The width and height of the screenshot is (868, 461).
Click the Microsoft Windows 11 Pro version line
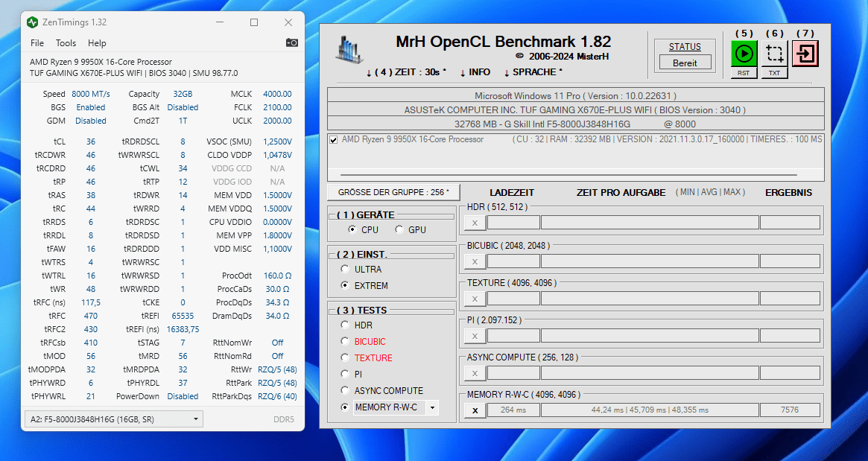pos(576,96)
